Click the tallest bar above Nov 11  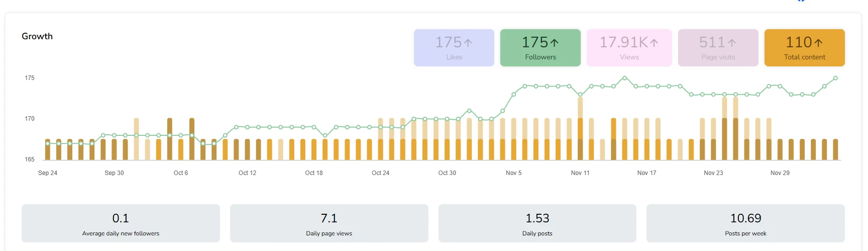click(x=580, y=128)
